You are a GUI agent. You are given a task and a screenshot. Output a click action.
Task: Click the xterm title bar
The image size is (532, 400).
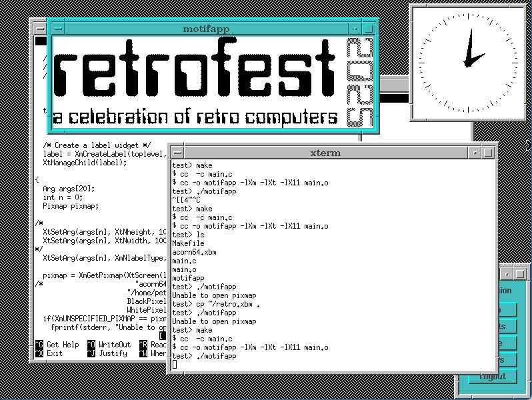click(325, 153)
